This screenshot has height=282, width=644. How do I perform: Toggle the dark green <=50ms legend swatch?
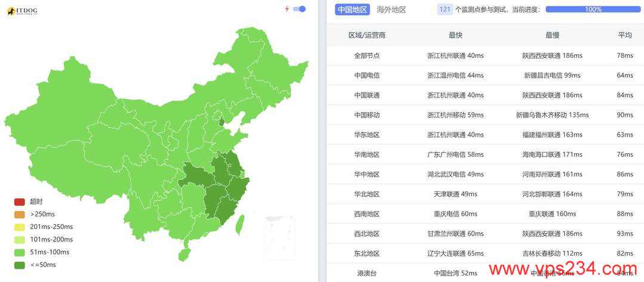coord(20,265)
